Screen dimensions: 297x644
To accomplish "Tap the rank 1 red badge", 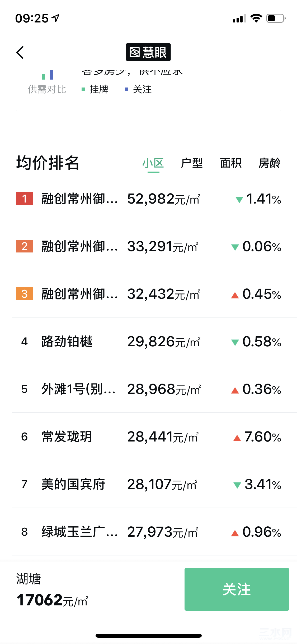I will [25, 199].
